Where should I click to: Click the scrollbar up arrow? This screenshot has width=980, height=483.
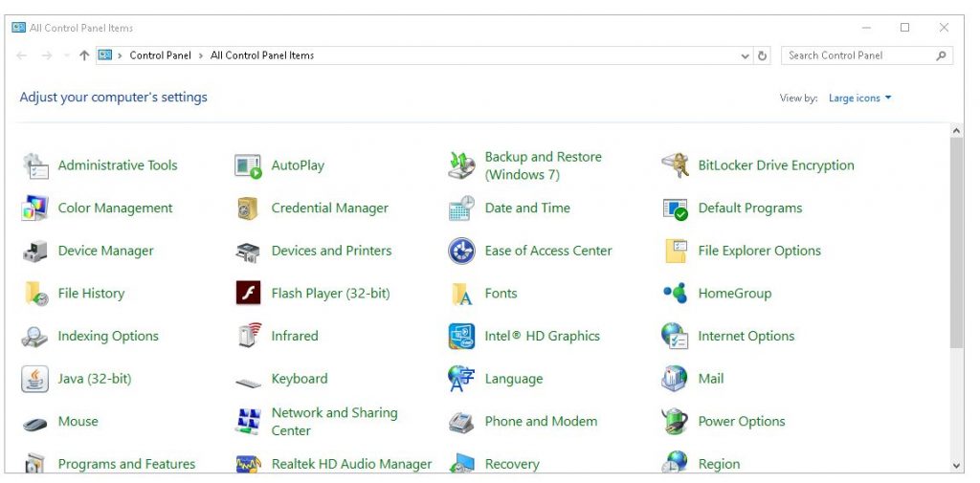(957, 131)
